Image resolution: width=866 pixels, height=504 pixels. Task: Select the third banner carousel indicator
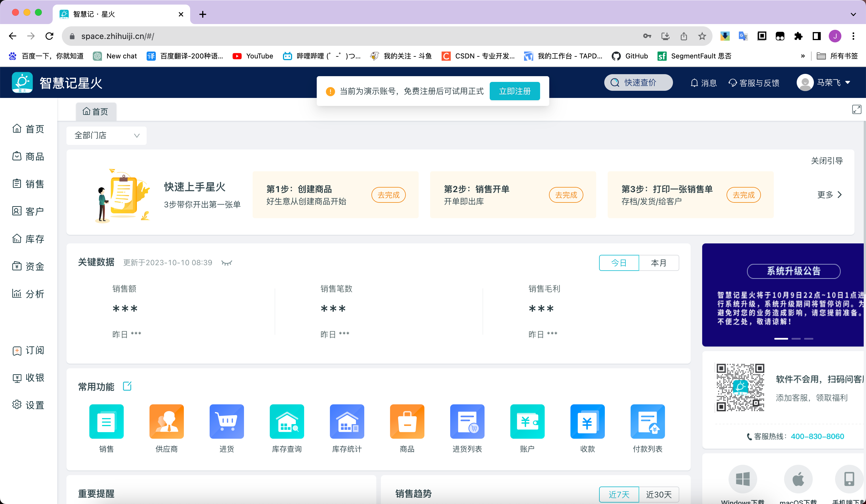tap(809, 339)
